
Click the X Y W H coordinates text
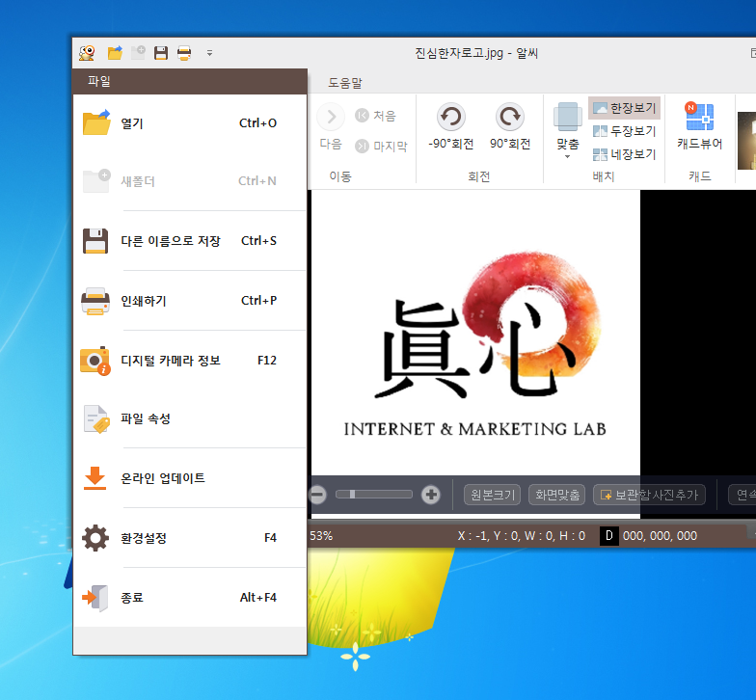(x=521, y=536)
